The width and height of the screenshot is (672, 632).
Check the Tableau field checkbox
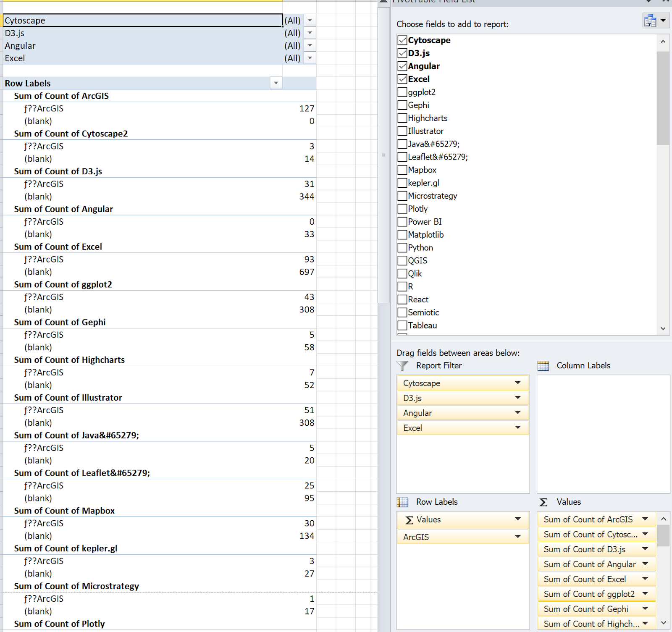pyautogui.click(x=402, y=326)
